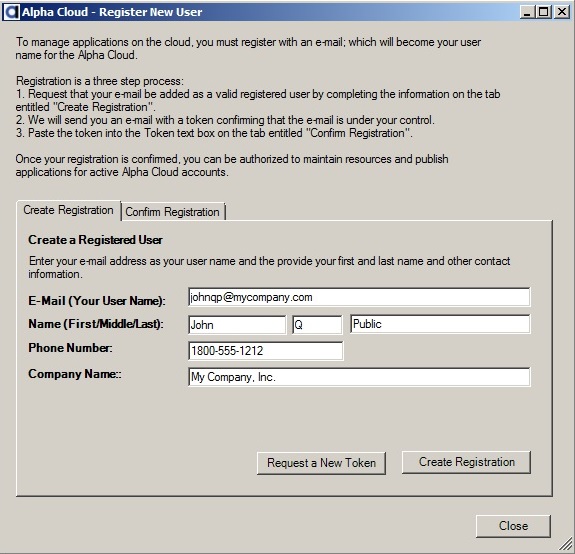Viewport: 575px width, 554px height.
Task: Click the step 3 'Paste the token' line
Action: [214, 133]
